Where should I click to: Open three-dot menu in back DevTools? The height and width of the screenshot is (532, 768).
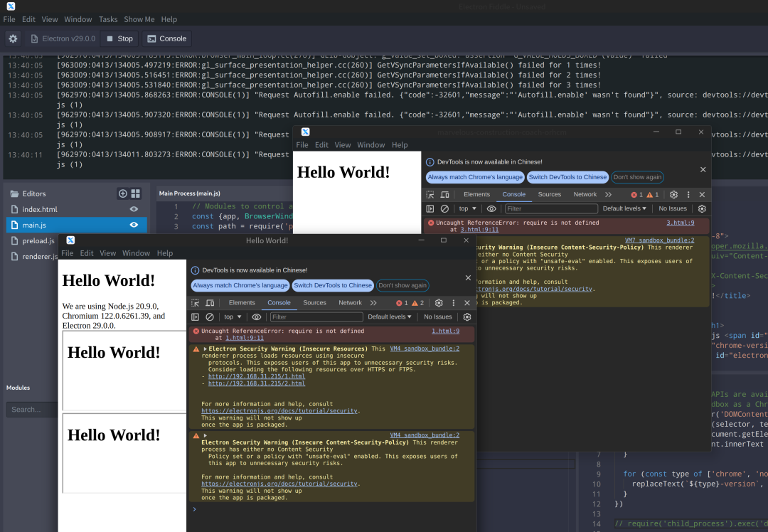coord(688,194)
